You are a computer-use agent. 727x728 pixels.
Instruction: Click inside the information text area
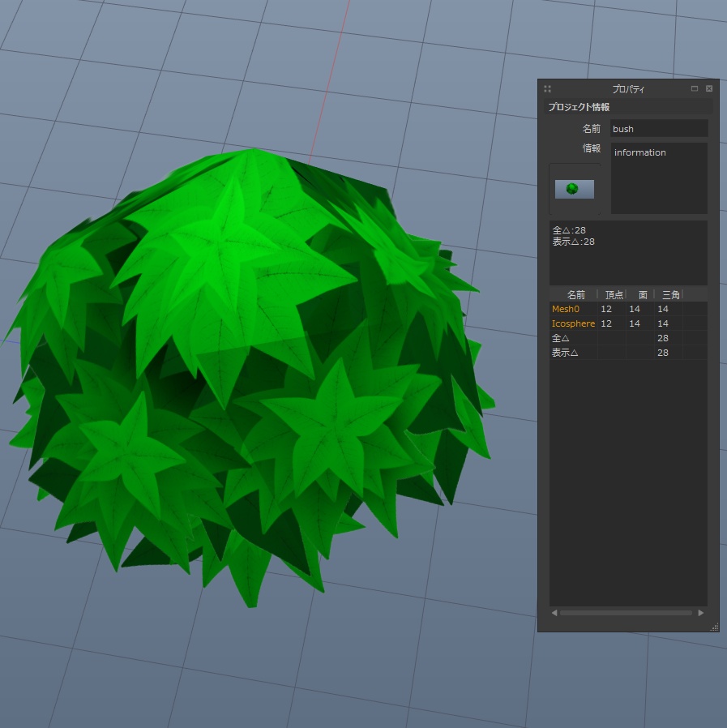point(658,178)
